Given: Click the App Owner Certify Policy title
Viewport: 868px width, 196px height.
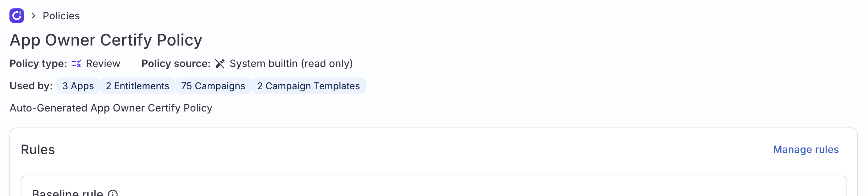Looking at the screenshot, I should 106,40.
